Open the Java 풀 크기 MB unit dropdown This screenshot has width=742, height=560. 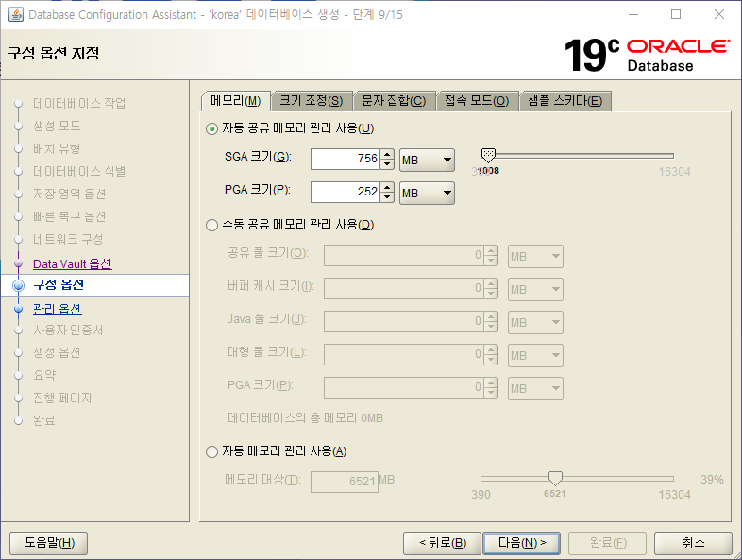pyautogui.click(x=535, y=322)
